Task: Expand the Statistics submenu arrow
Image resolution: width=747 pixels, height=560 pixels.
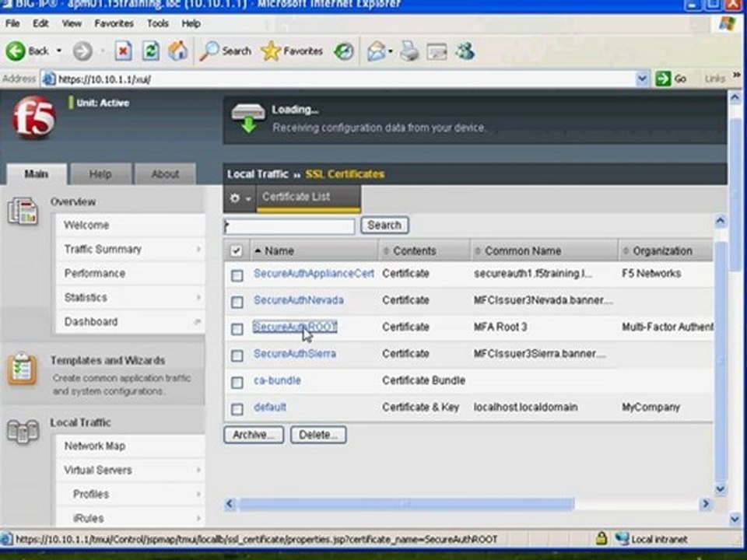Action: click(x=198, y=298)
